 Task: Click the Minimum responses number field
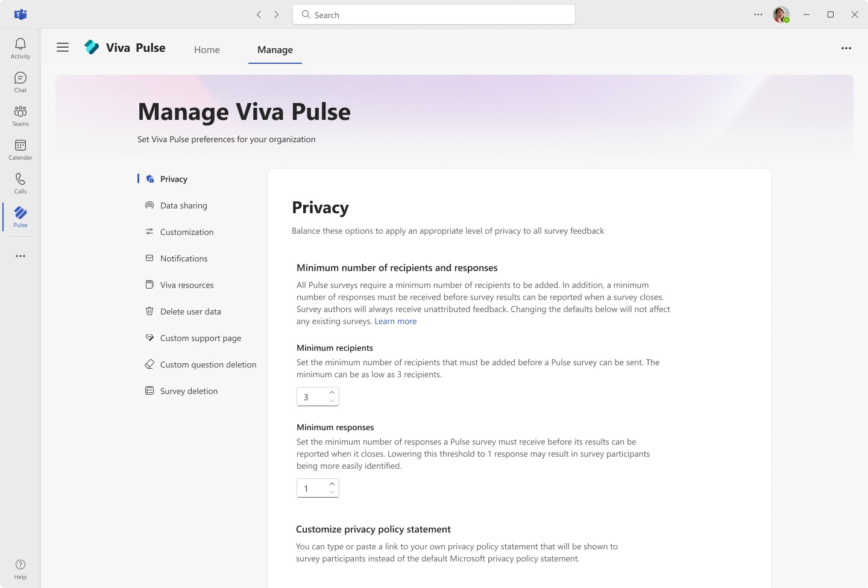tap(318, 488)
